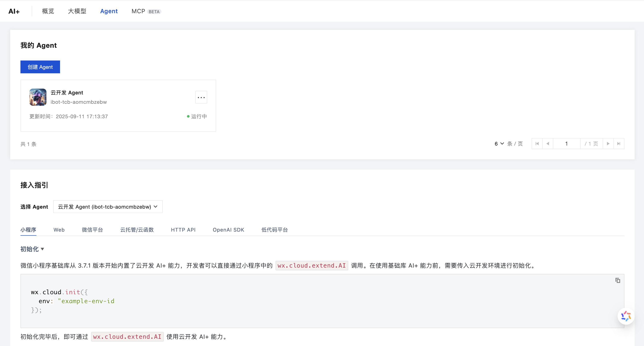
Task: Open the three-dot menu on 云开发 Agent card
Action: pos(201,97)
